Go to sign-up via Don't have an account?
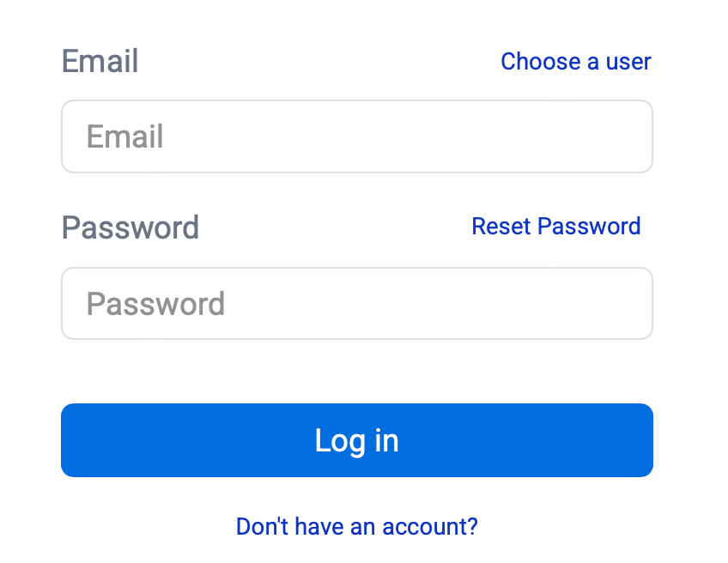 coord(356,526)
